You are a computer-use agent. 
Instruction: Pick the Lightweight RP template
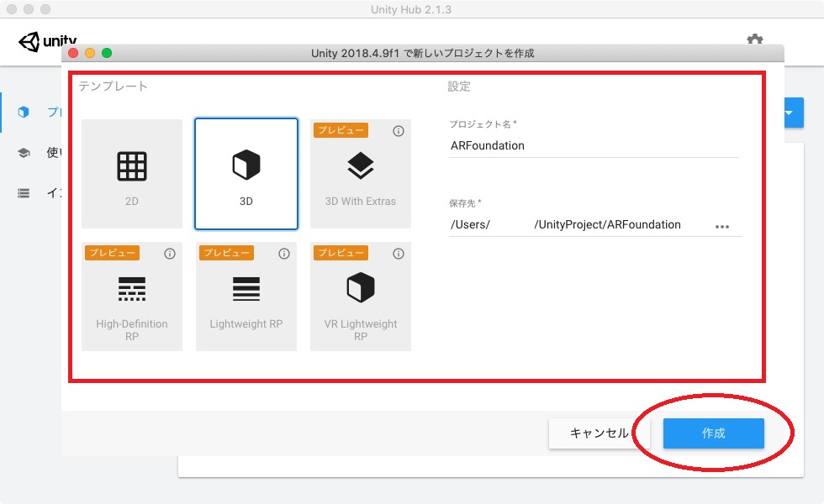[246, 296]
